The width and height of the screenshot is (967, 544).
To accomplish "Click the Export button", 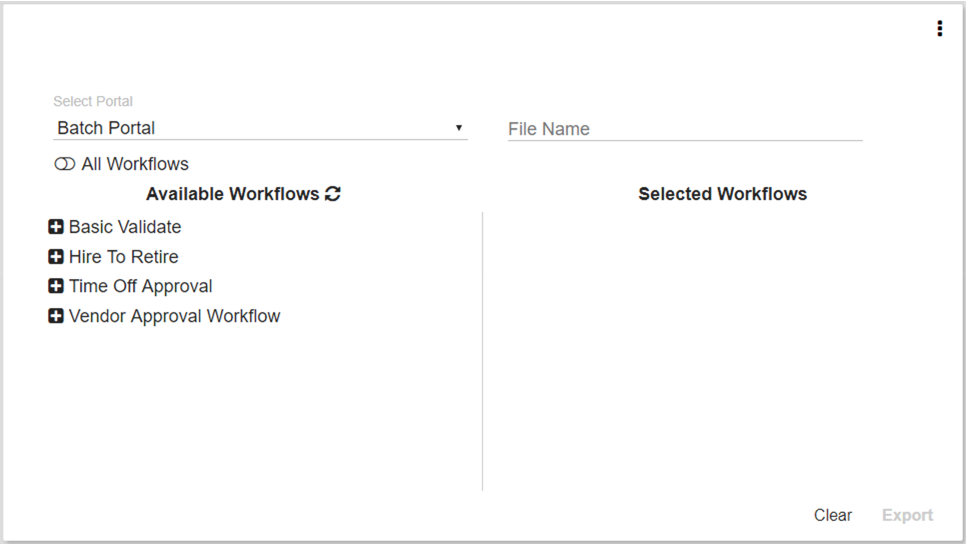I will point(907,515).
